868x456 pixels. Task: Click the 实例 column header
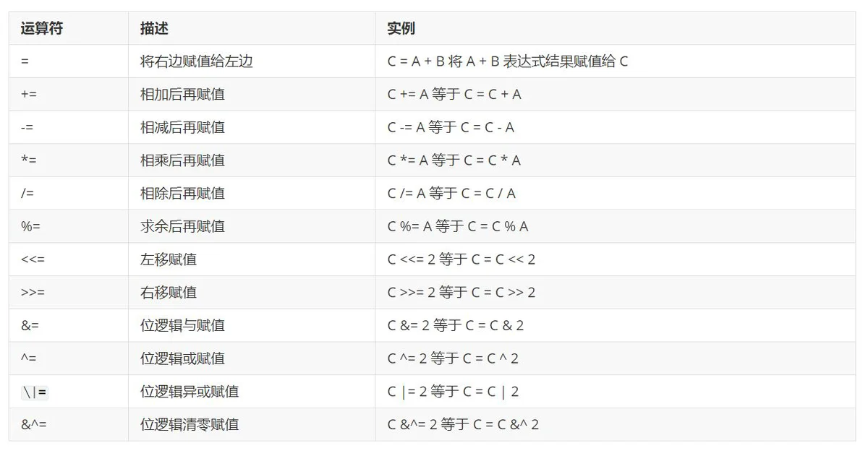(x=401, y=29)
